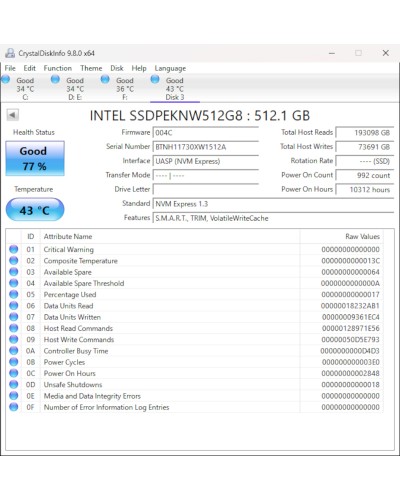Switch to the Disk 3 drive tab

click(175, 89)
